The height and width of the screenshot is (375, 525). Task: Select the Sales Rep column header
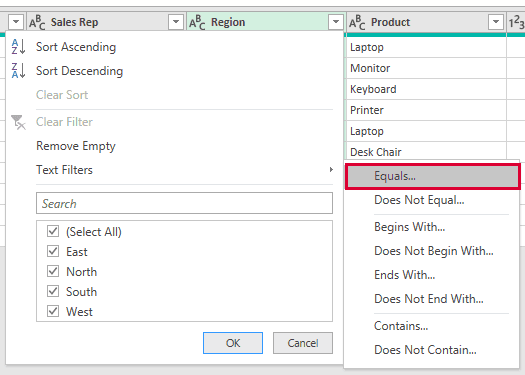click(105, 22)
